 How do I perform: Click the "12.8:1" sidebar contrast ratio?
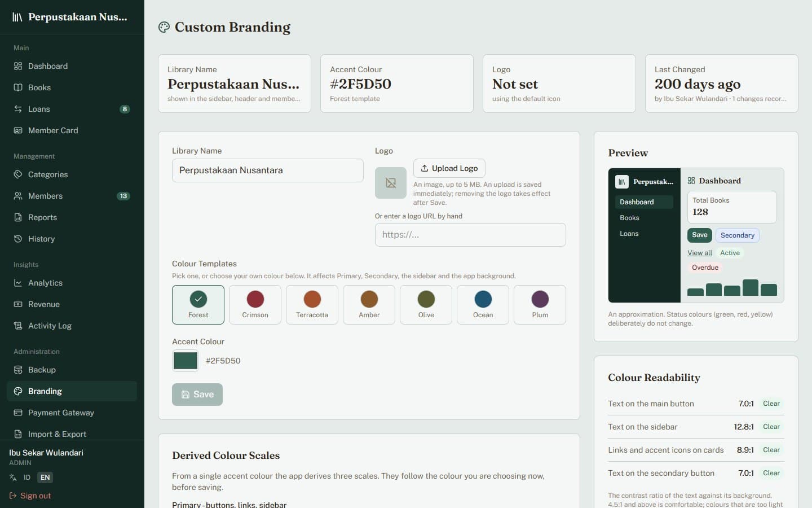tap(744, 427)
